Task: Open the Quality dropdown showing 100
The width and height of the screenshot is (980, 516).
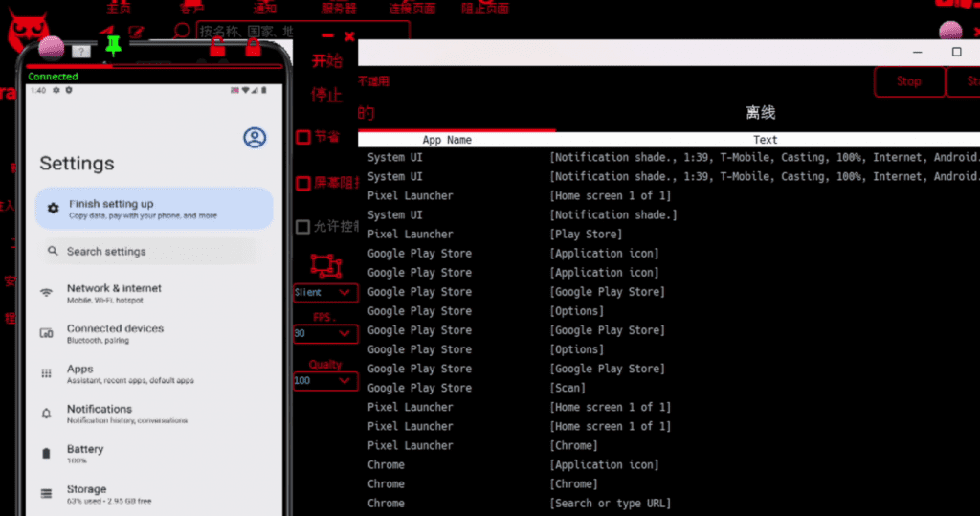Action: pyautogui.click(x=325, y=381)
